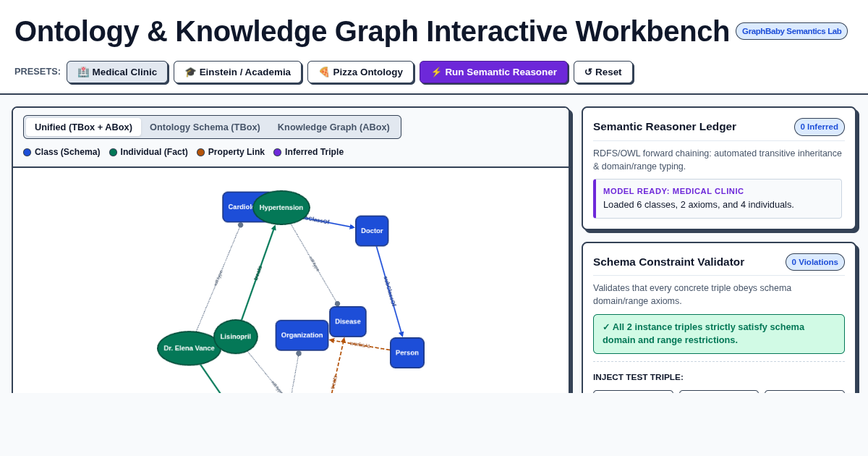Image resolution: width=868 pixels, height=456 pixels.
Task: Select the Organization class node
Action: [x=302, y=335]
